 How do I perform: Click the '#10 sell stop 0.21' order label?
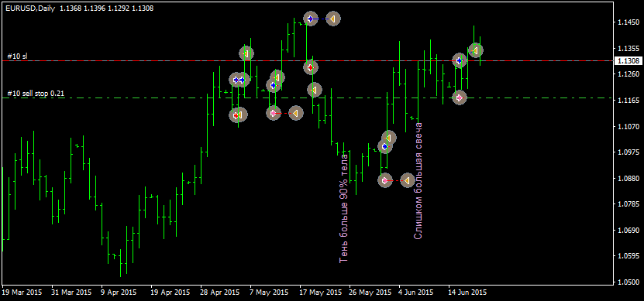pos(36,94)
